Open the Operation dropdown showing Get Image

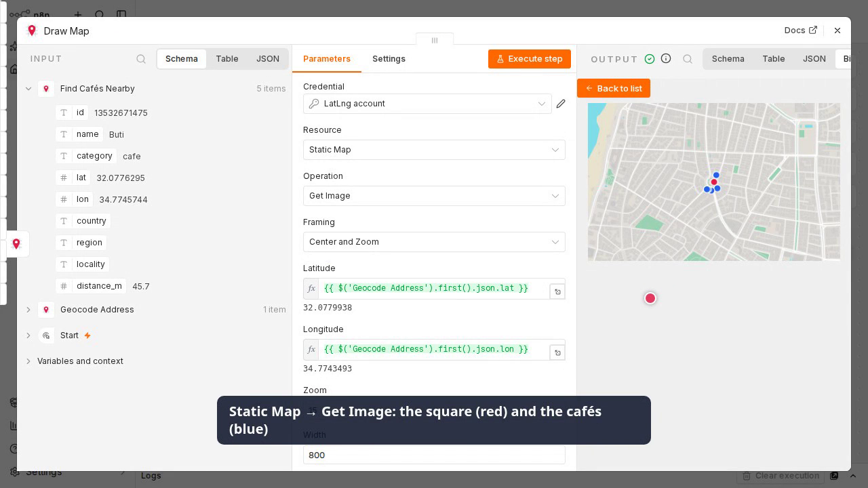[x=434, y=196]
